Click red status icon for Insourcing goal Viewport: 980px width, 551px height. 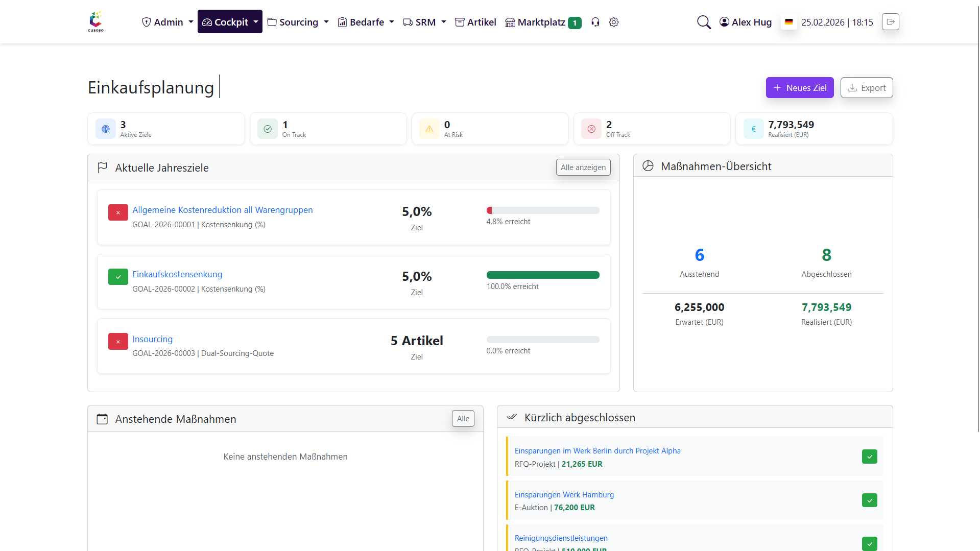[x=118, y=342]
